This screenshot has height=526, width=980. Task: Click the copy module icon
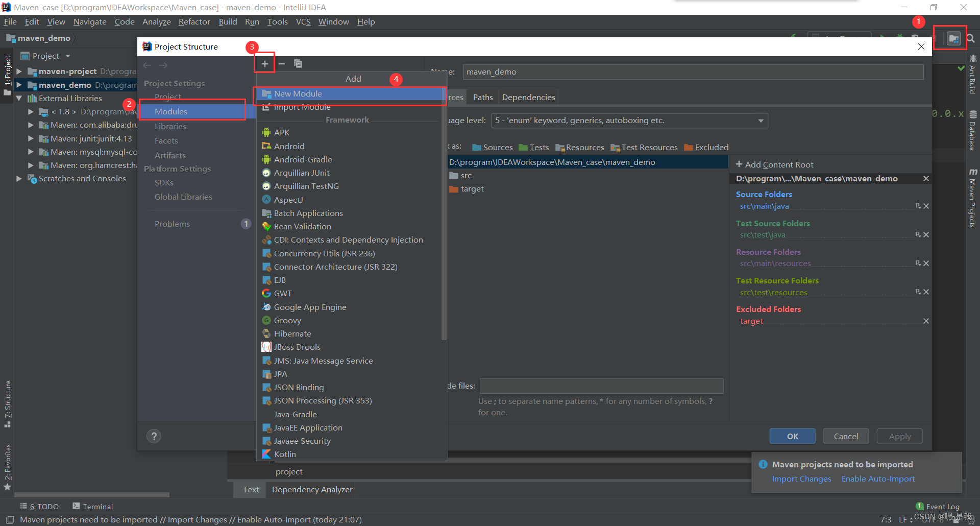point(298,64)
